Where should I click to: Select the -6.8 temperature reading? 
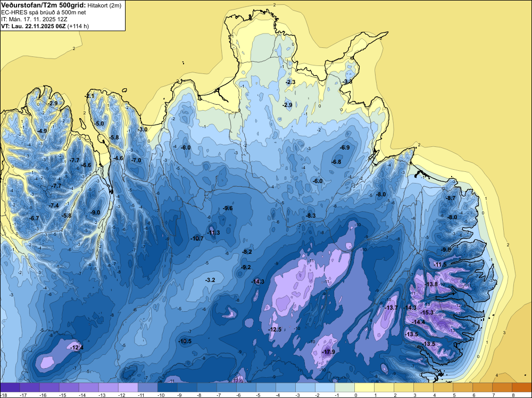coord(336,162)
